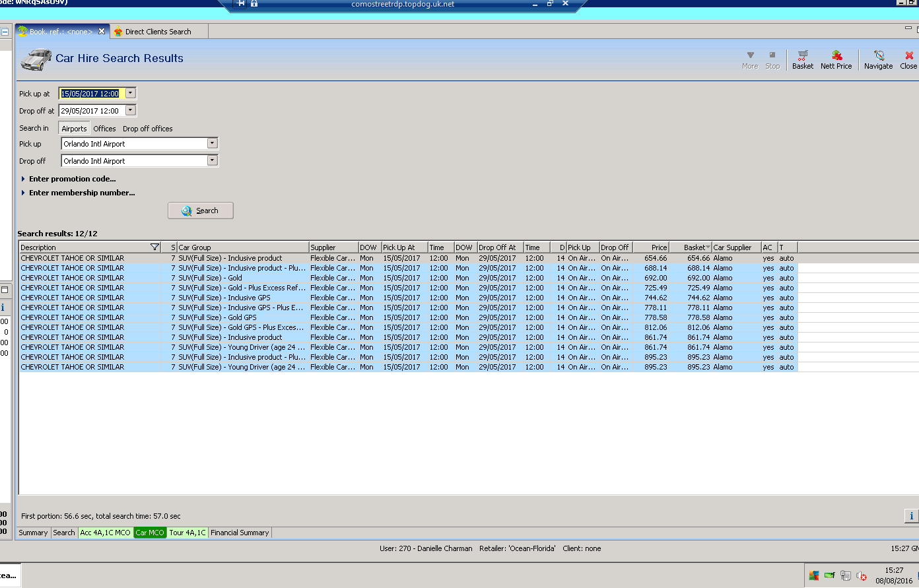
Task: Open the Car MCO tab
Action: point(150,533)
